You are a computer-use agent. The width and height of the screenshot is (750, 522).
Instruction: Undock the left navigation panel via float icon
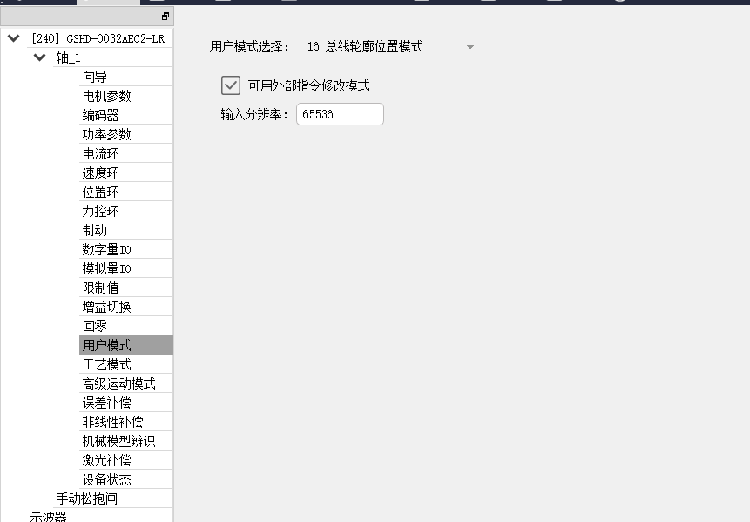(165, 17)
